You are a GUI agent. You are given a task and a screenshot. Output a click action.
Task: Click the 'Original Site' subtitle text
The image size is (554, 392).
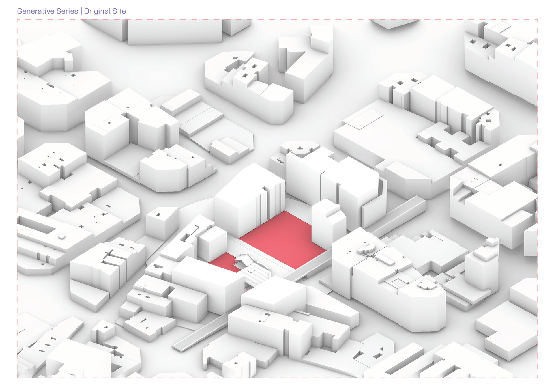(105, 11)
